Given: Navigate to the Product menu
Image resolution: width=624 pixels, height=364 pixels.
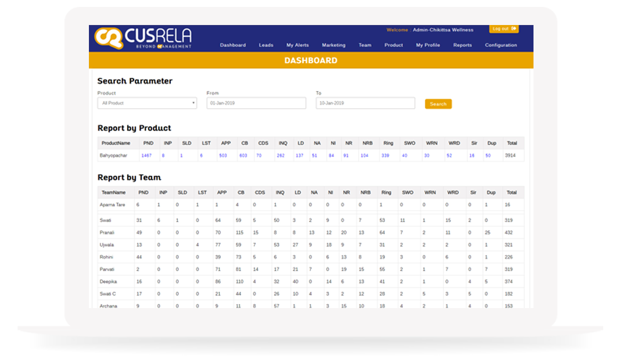Looking at the screenshot, I should pos(393,45).
